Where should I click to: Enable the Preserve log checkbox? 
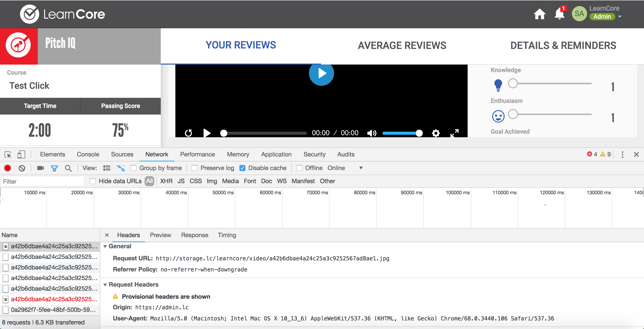195,168
